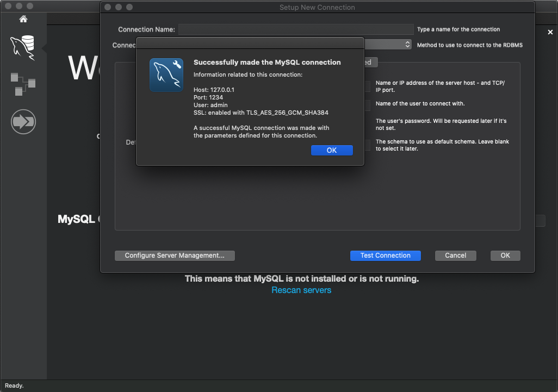Focus the Connection Name input field

[296, 29]
